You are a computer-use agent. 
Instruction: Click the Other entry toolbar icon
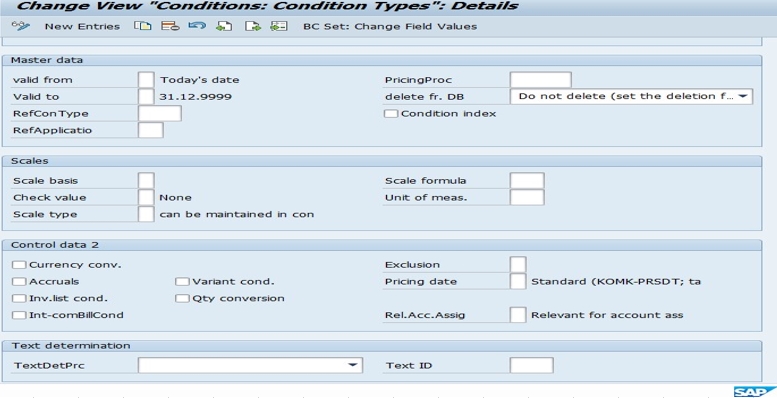point(279,26)
